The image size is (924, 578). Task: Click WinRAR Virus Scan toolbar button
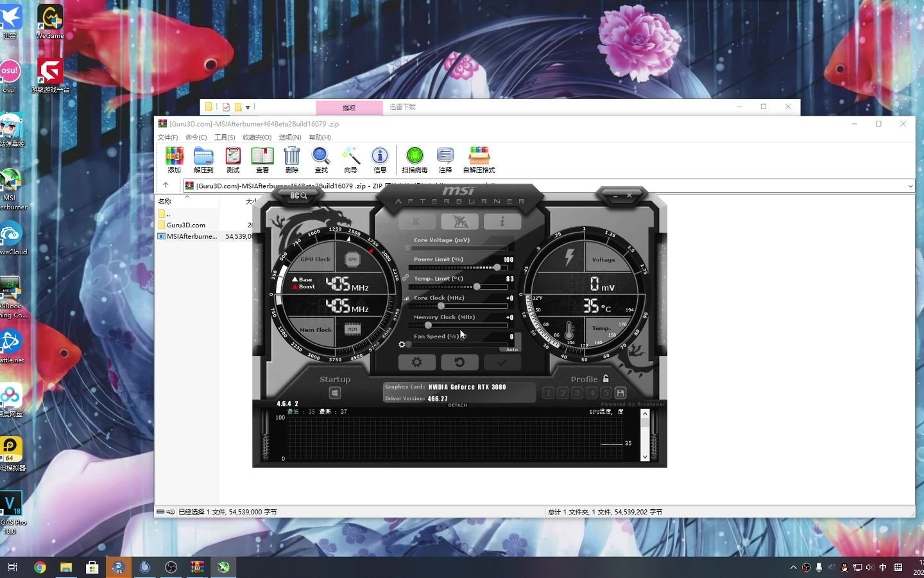pos(415,160)
